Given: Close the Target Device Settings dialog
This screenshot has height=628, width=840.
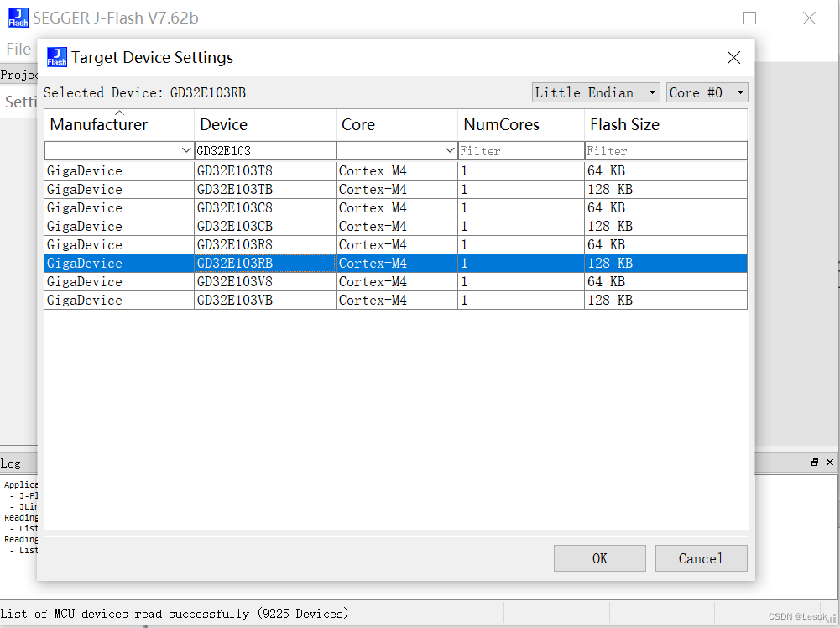Looking at the screenshot, I should pos(733,57).
